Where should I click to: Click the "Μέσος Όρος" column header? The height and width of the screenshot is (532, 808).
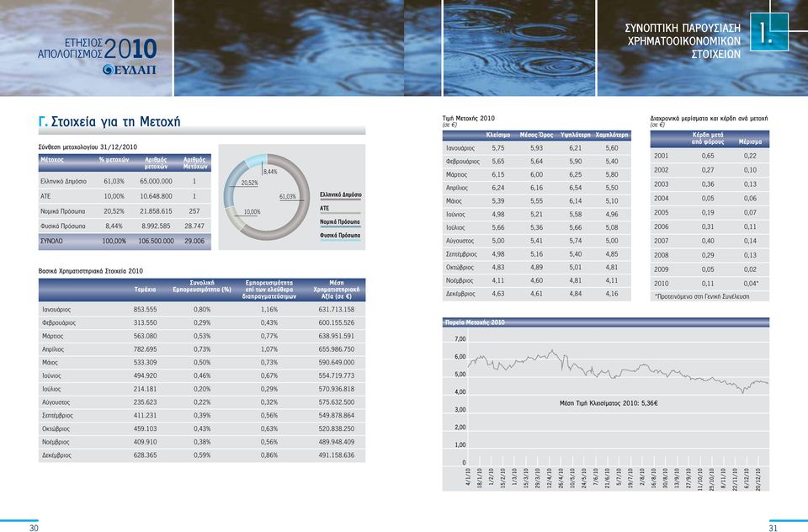[x=536, y=135]
